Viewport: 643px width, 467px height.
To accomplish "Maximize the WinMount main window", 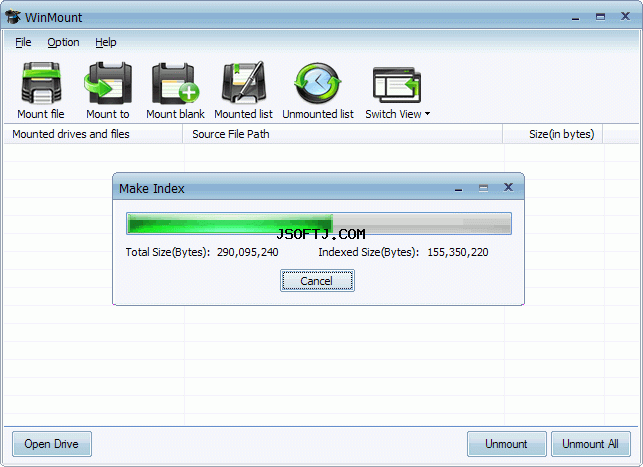I will coord(600,17).
